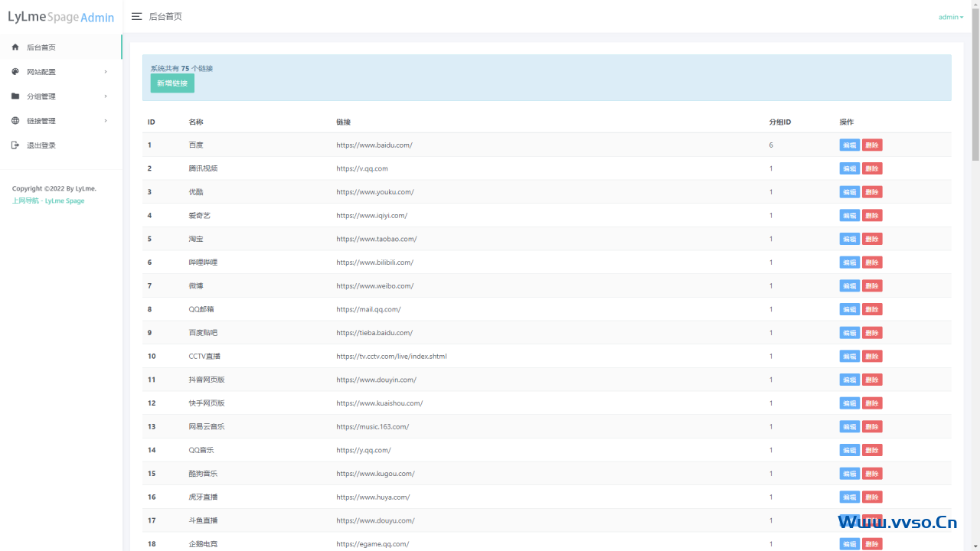
Task: Click the folder icon for 分组管理
Action: coord(15,96)
